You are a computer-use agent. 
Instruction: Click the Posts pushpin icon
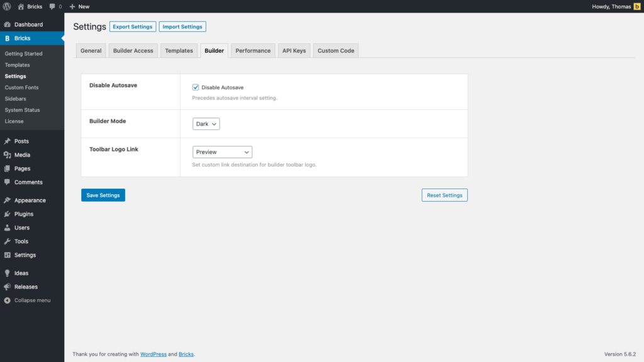tap(8, 141)
